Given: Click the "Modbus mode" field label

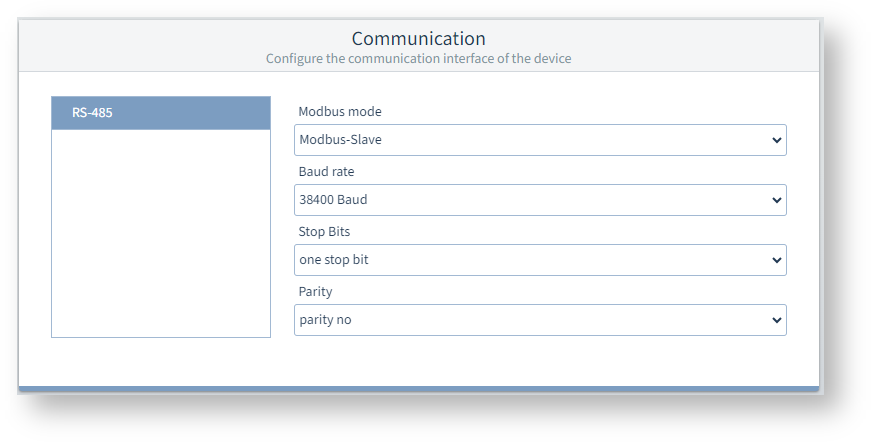Looking at the screenshot, I should 340,112.
